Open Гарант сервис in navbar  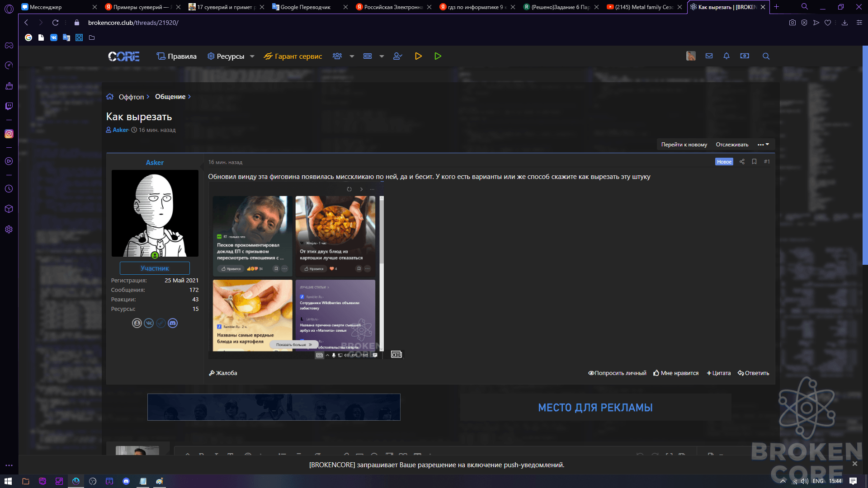pos(293,56)
